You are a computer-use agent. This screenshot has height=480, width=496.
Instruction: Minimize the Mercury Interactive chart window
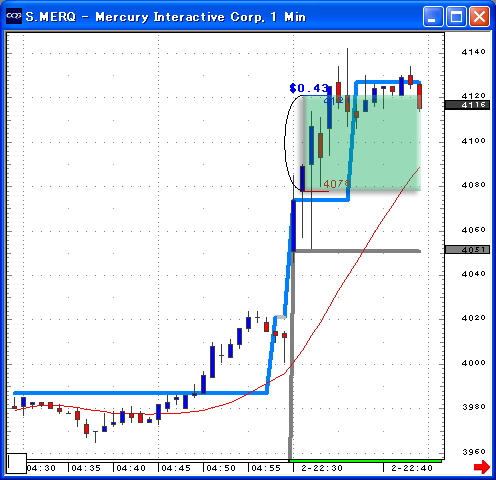coord(433,16)
